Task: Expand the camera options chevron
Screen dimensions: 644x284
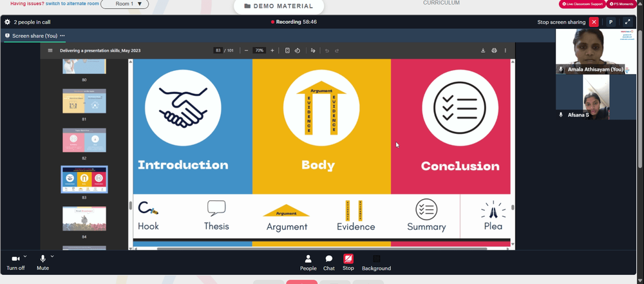Action: pyautogui.click(x=25, y=256)
